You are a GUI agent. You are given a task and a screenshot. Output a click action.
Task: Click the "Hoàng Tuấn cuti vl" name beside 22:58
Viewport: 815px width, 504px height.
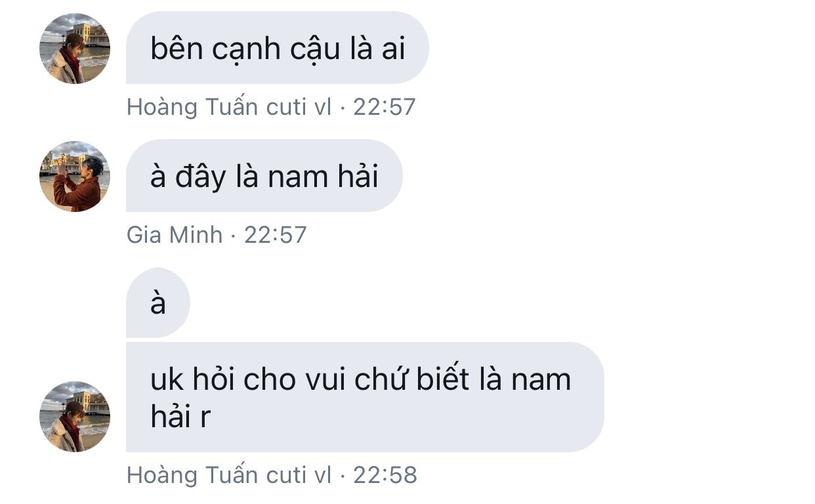point(229,475)
